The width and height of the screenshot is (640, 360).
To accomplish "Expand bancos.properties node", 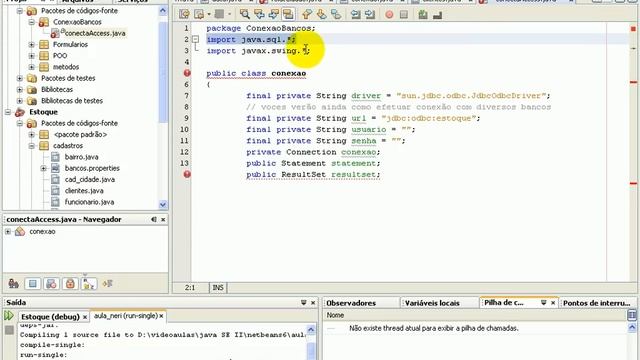I will [x=43, y=168].
